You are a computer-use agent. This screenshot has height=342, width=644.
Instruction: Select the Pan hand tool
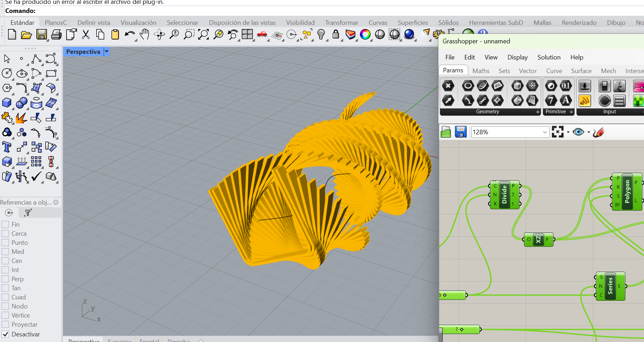144,35
